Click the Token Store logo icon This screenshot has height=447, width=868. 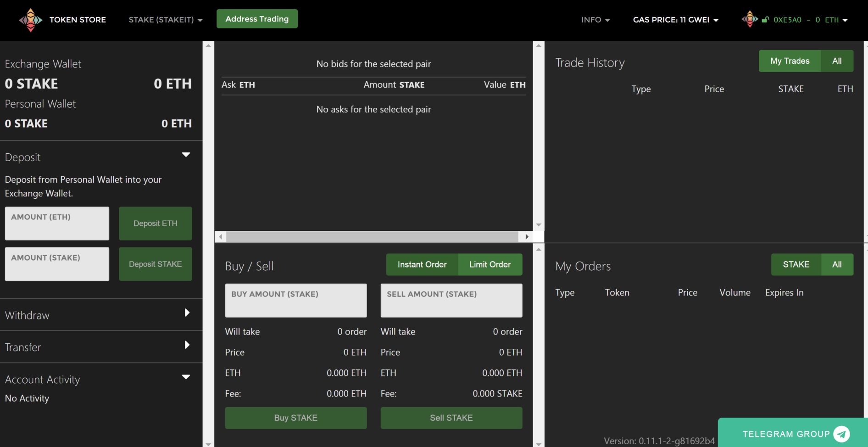(x=30, y=20)
